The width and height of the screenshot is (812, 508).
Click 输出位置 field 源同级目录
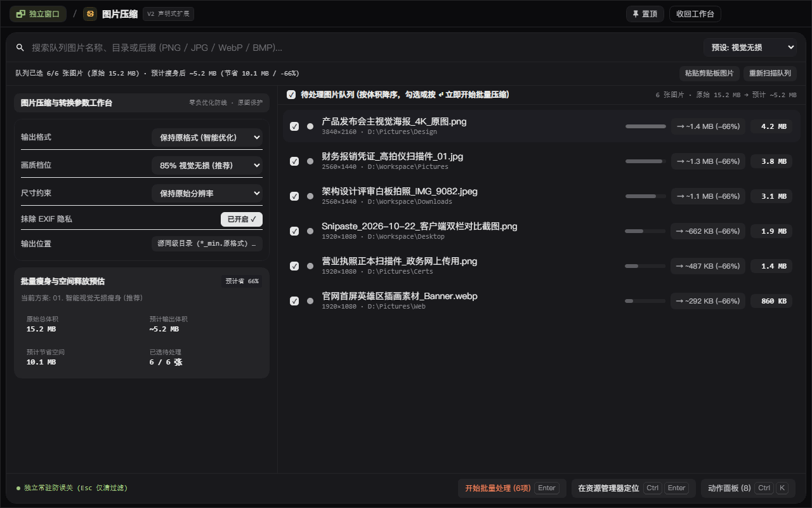(207, 244)
